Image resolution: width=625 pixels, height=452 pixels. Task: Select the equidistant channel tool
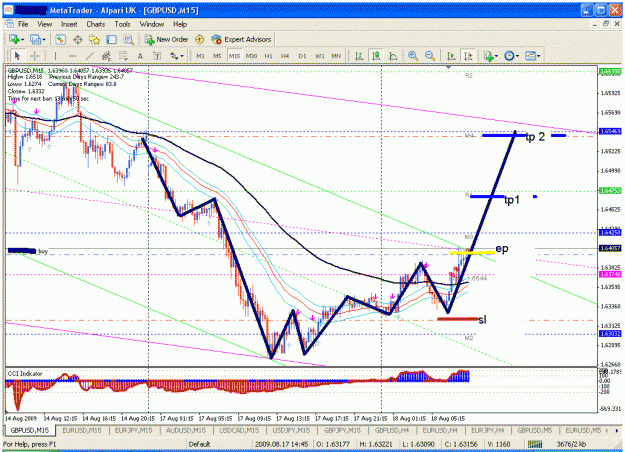(106, 56)
